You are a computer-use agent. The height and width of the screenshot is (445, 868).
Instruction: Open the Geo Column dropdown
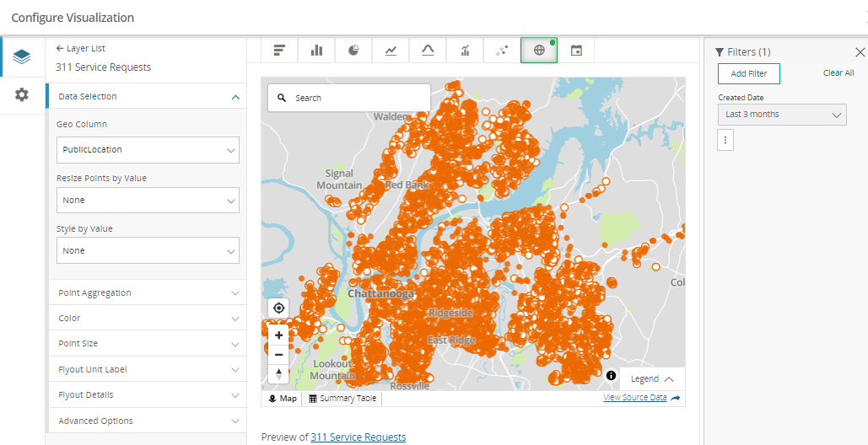tap(148, 150)
